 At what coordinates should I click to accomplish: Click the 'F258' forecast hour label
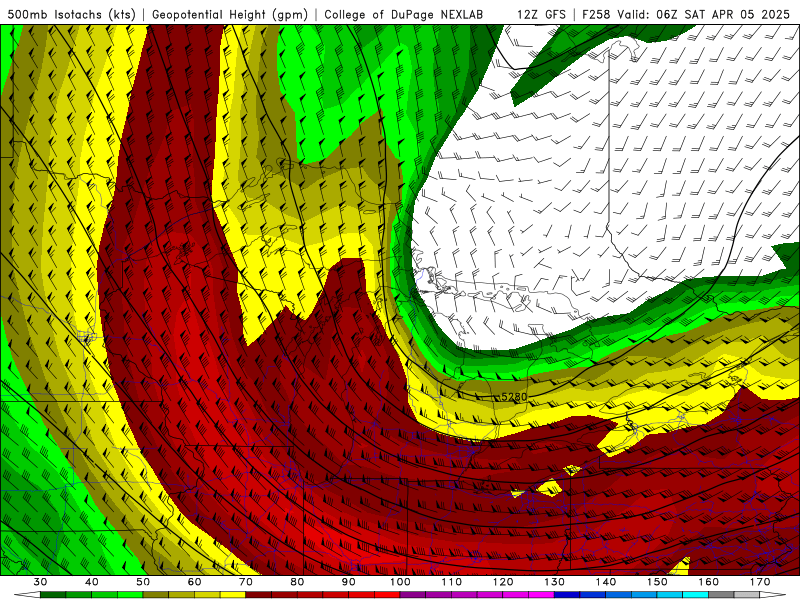coord(597,14)
